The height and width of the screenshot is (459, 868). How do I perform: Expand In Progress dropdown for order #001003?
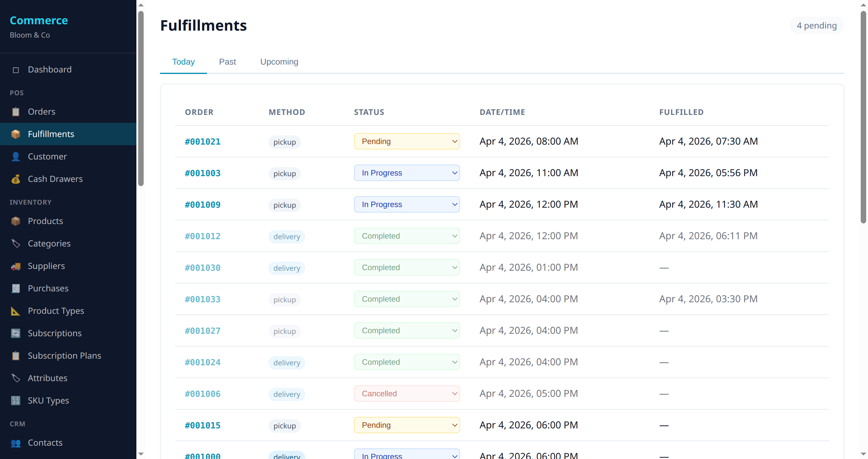coord(406,173)
